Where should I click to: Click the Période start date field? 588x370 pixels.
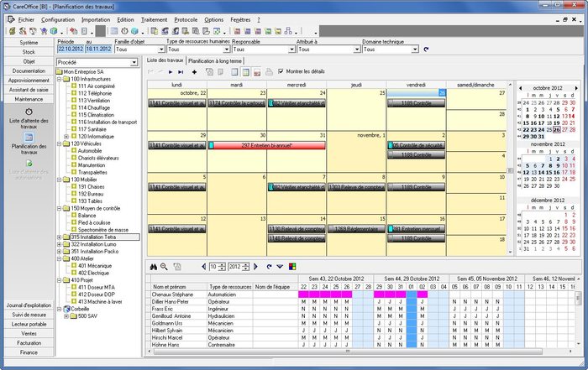[71, 49]
